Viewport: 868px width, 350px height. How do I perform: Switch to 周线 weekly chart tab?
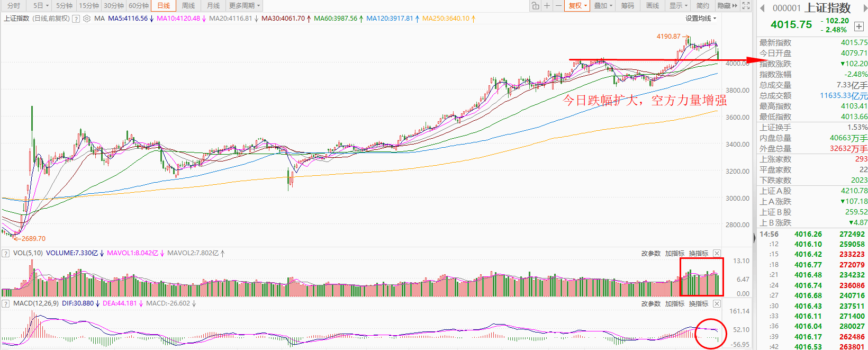[188, 6]
